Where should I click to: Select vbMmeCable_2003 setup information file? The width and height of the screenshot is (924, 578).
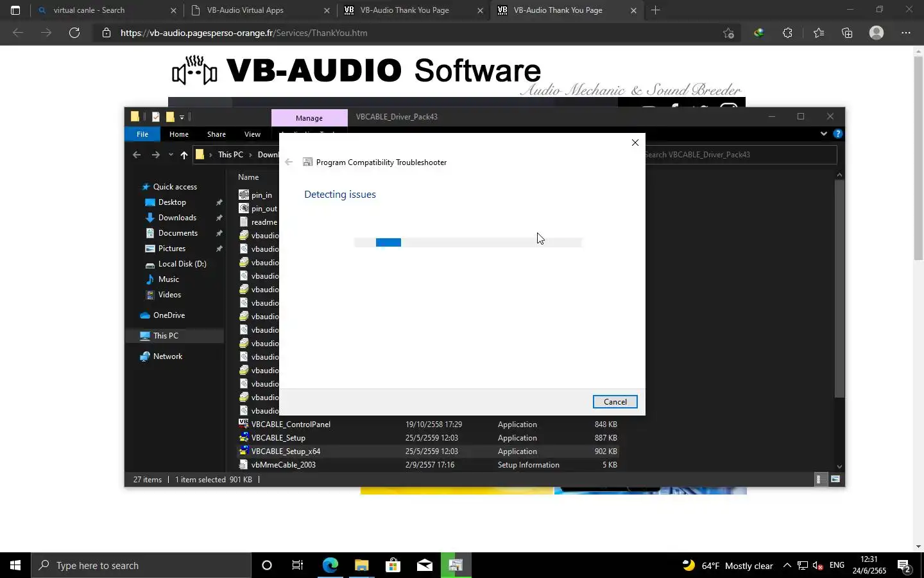click(283, 465)
